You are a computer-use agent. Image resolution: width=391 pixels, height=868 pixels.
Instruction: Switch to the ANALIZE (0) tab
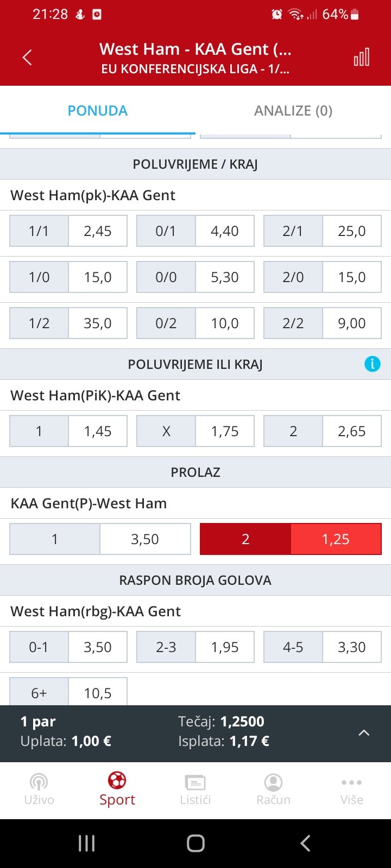click(x=293, y=111)
